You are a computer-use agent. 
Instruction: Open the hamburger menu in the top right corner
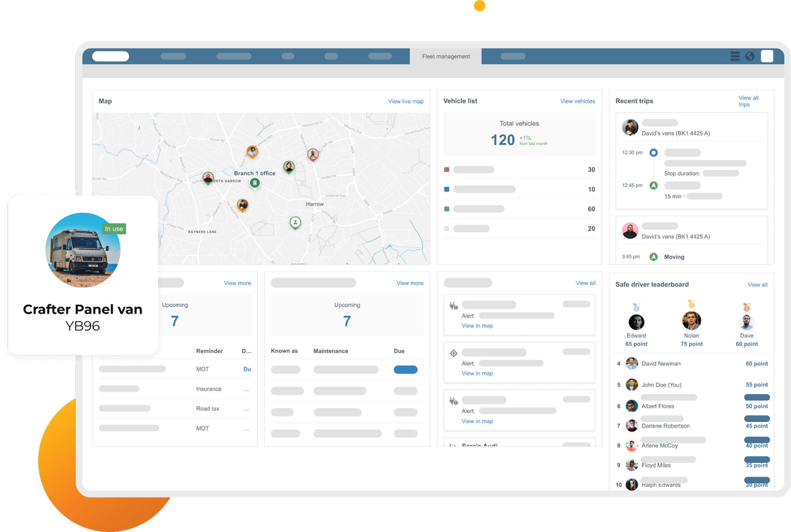click(735, 56)
